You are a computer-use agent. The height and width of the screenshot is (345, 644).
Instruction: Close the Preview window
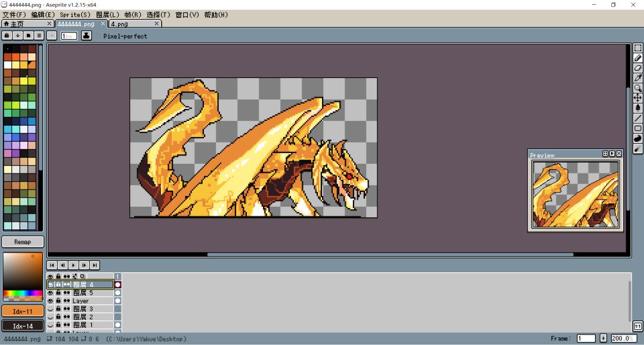pos(619,154)
